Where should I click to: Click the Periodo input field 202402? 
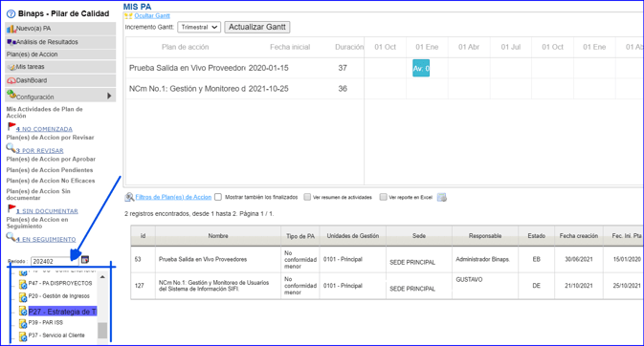coord(55,261)
